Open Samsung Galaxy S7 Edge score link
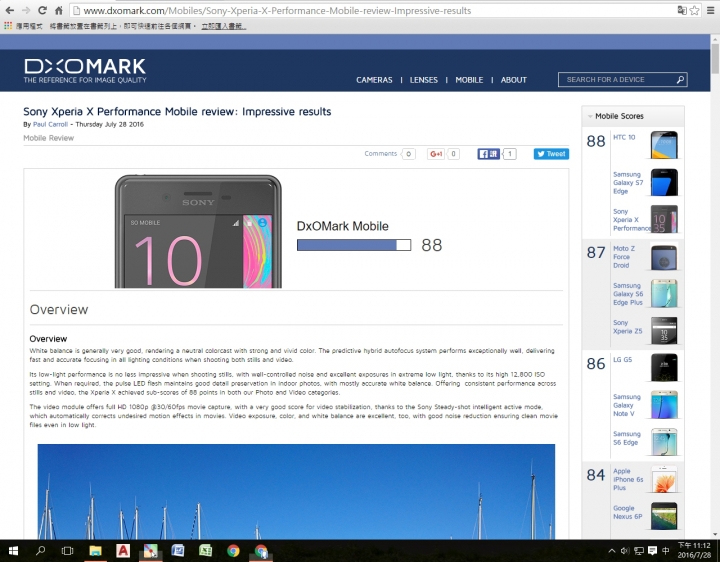The width and height of the screenshot is (720, 562). point(628,183)
